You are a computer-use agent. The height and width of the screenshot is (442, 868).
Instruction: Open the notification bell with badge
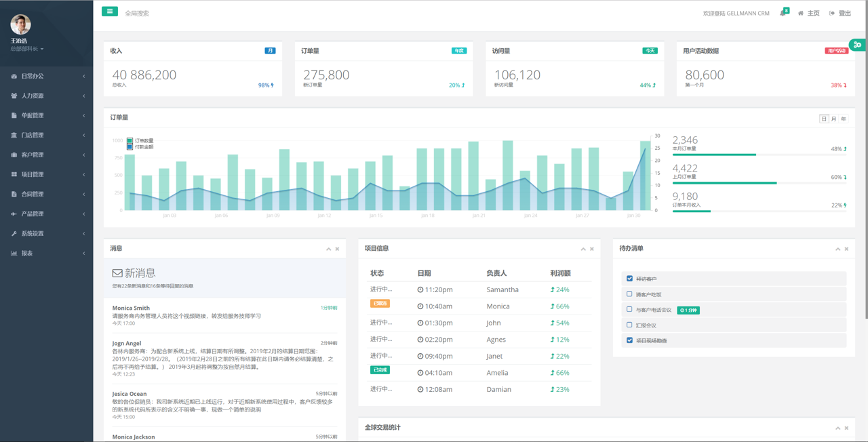[783, 13]
